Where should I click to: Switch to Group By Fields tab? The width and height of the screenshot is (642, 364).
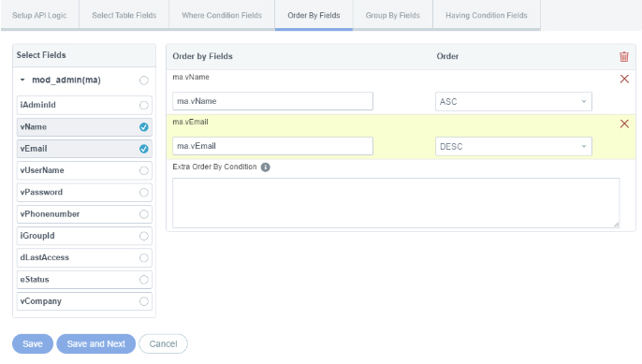pos(393,15)
